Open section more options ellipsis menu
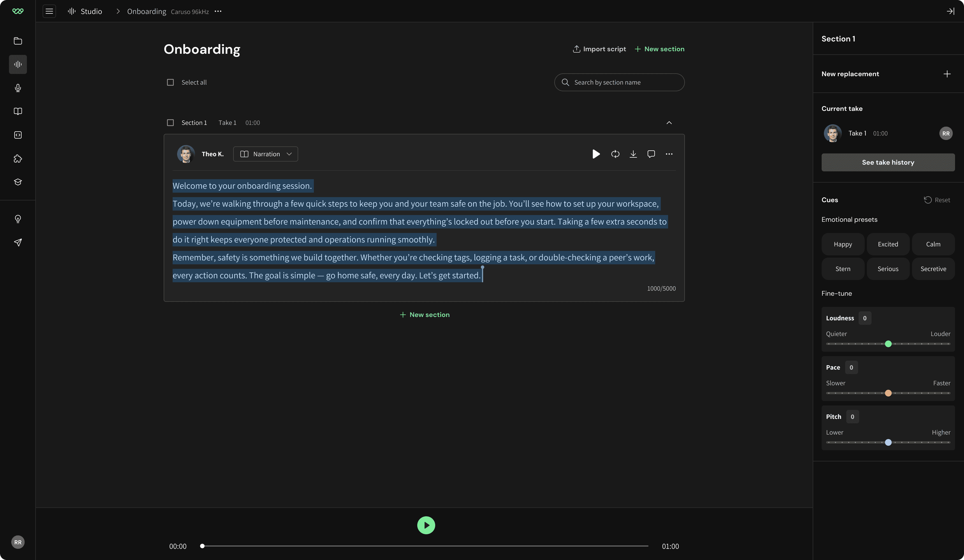The height and width of the screenshot is (560, 964). [x=669, y=154]
